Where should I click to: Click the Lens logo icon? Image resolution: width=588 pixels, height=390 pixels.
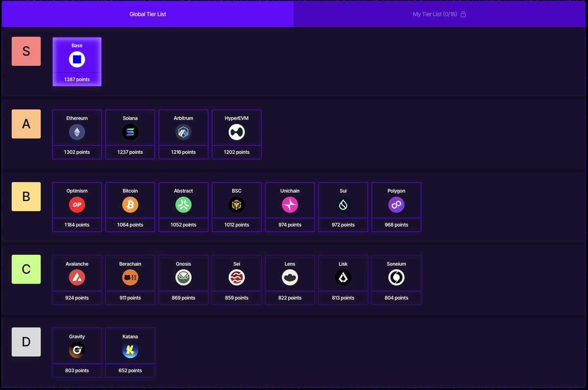click(290, 278)
